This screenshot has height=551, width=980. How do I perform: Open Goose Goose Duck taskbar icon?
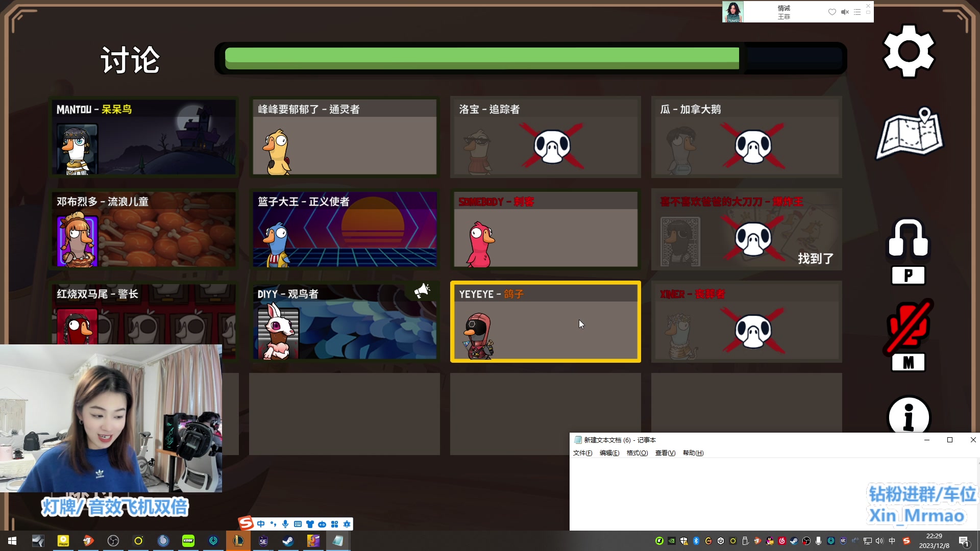pyautogui.click(x=313, y=541)
